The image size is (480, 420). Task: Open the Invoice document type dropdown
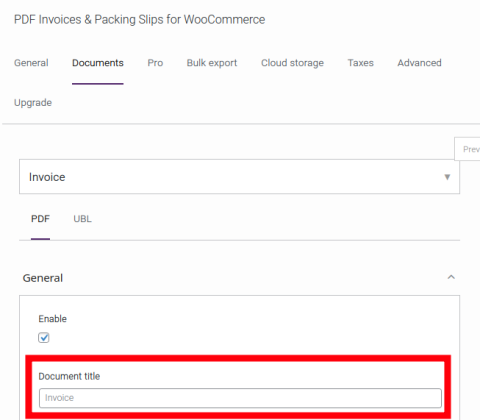click(239, 177)
